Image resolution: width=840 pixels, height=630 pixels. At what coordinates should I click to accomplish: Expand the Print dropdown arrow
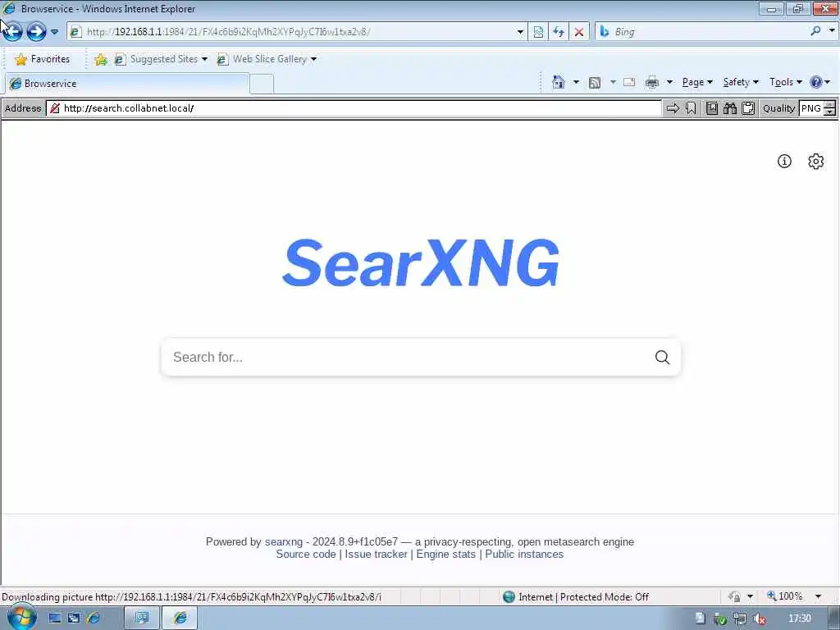[x=669, y=83]
